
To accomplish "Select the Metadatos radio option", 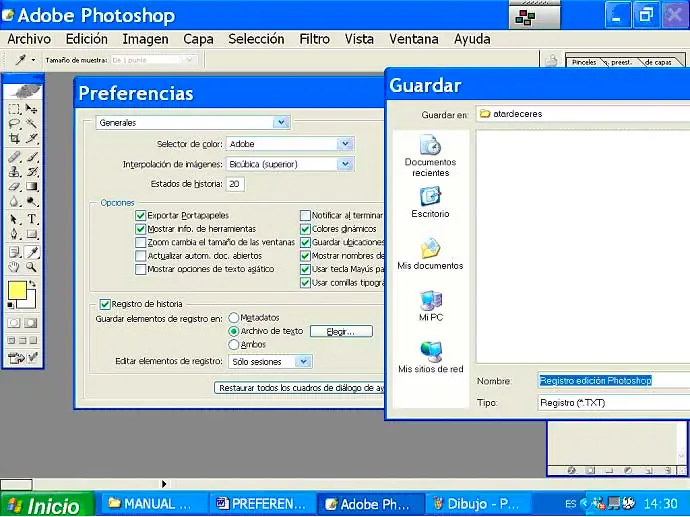I will point(234,318).
